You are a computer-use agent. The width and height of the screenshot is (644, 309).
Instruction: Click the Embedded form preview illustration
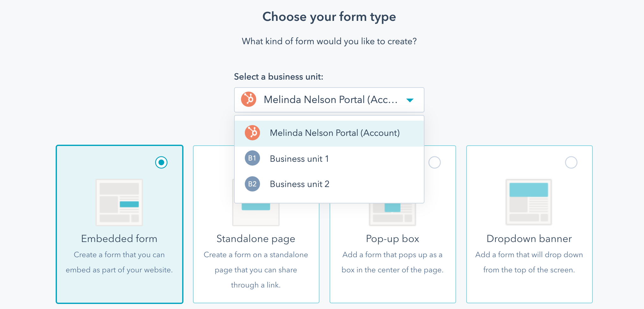tap(119, 202)
